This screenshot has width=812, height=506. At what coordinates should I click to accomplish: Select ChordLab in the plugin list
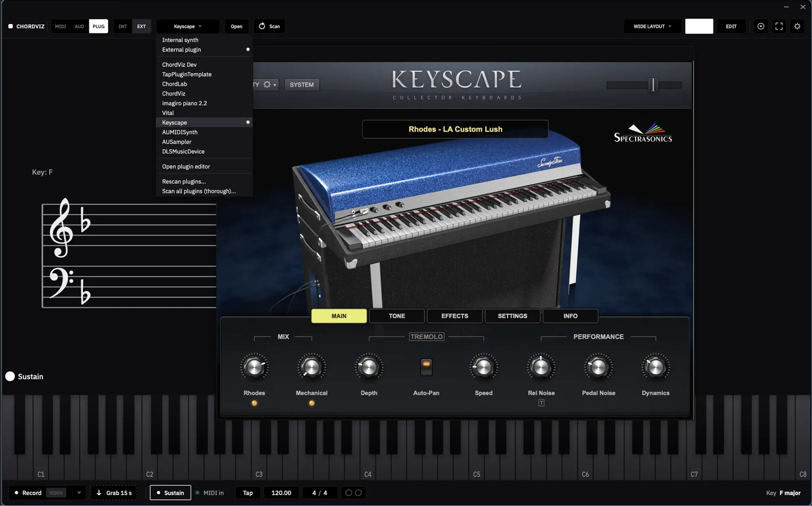click(204, 84)
